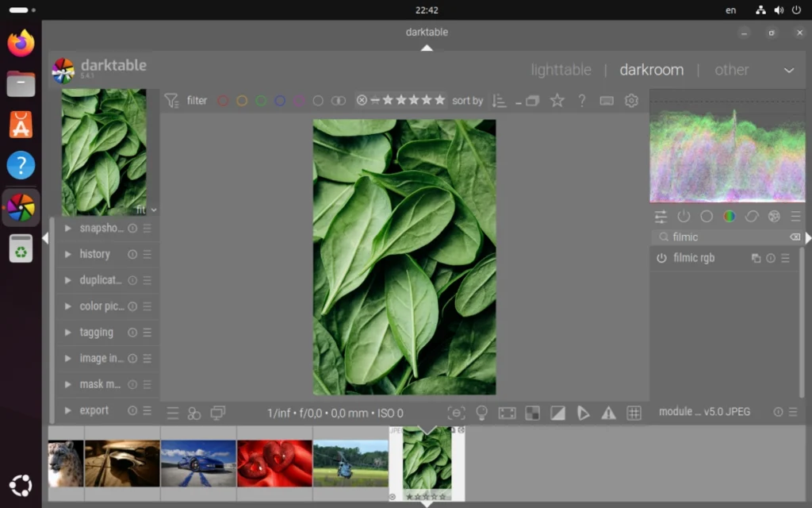This screenshot has height=508, width=812.
Task: Expand the tagging panel
Action: click(x=68, y=333)
